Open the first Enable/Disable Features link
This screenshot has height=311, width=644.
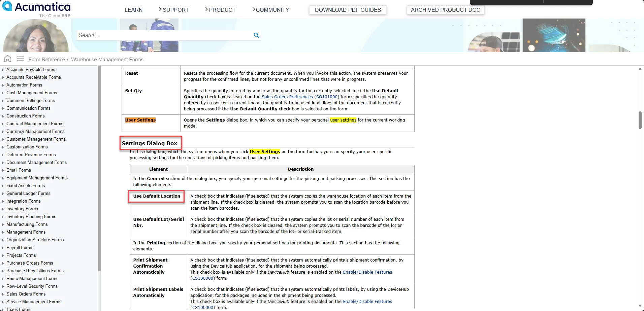(367, 272)
